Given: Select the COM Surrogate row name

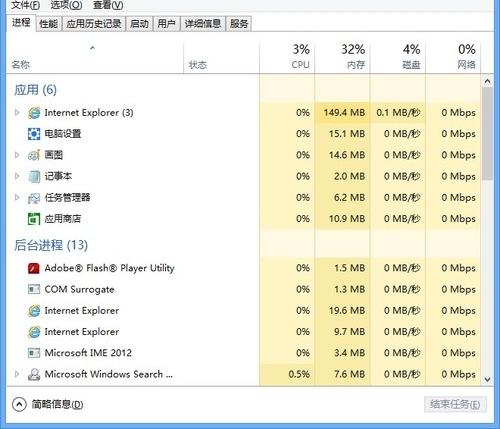Looking at the screenshot, I should 79,289.
